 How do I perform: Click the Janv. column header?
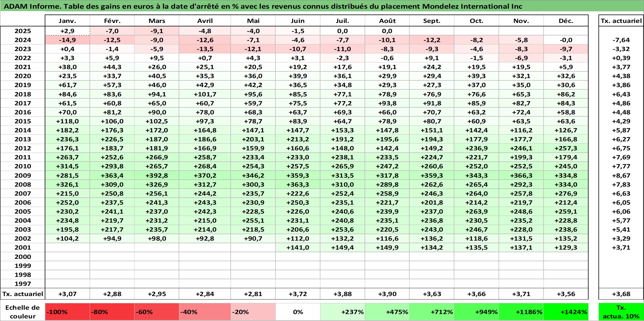(67, 21)
